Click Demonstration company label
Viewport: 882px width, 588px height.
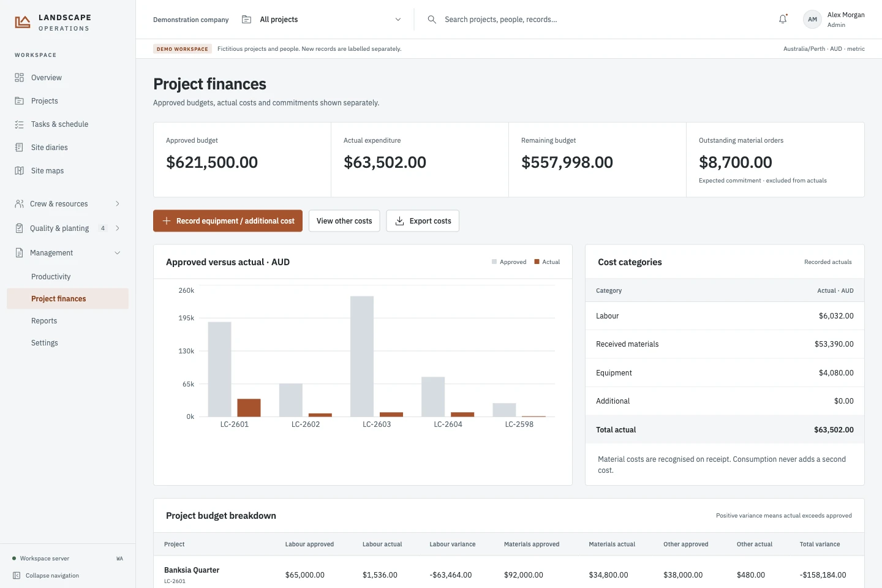[x=191, y=20]
